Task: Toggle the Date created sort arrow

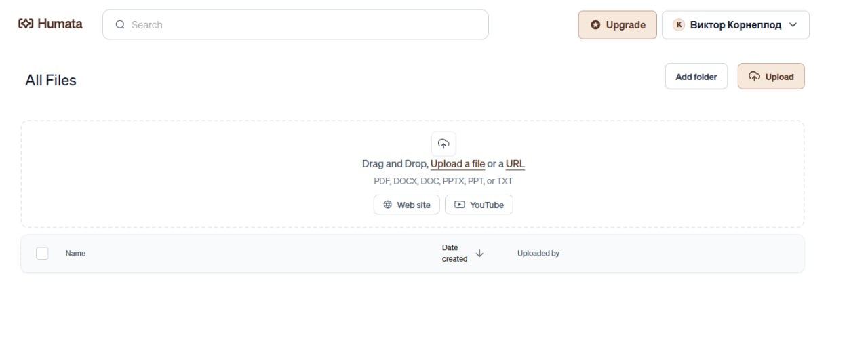Action: click(479, 254)
